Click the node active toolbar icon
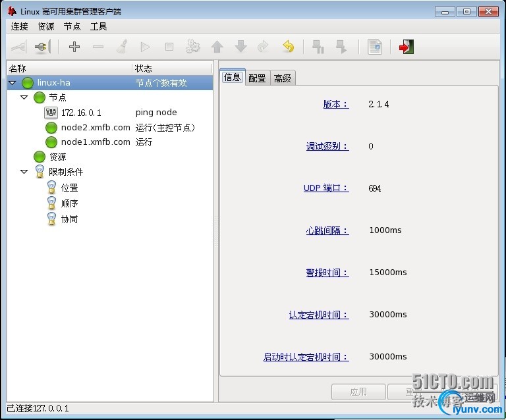 (341, 47)
